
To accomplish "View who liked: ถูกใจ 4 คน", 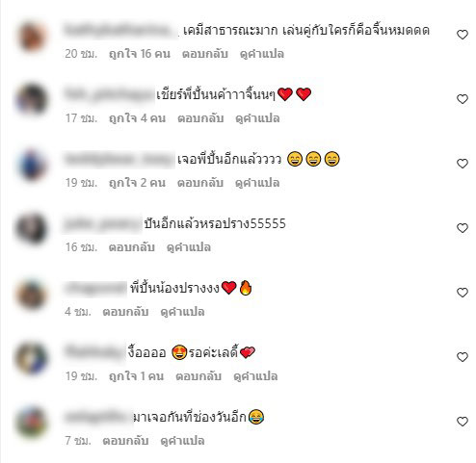I will pos(137,118).
